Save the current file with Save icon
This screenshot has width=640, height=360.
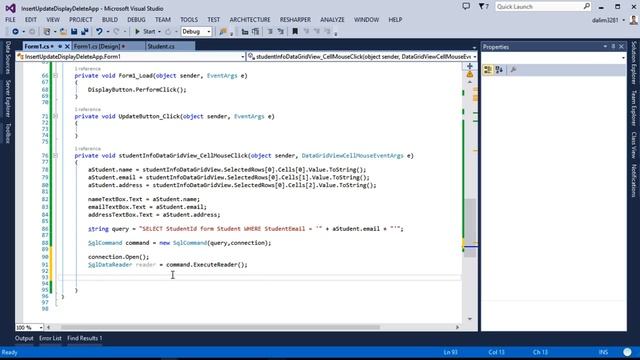[x=74, y=31]
